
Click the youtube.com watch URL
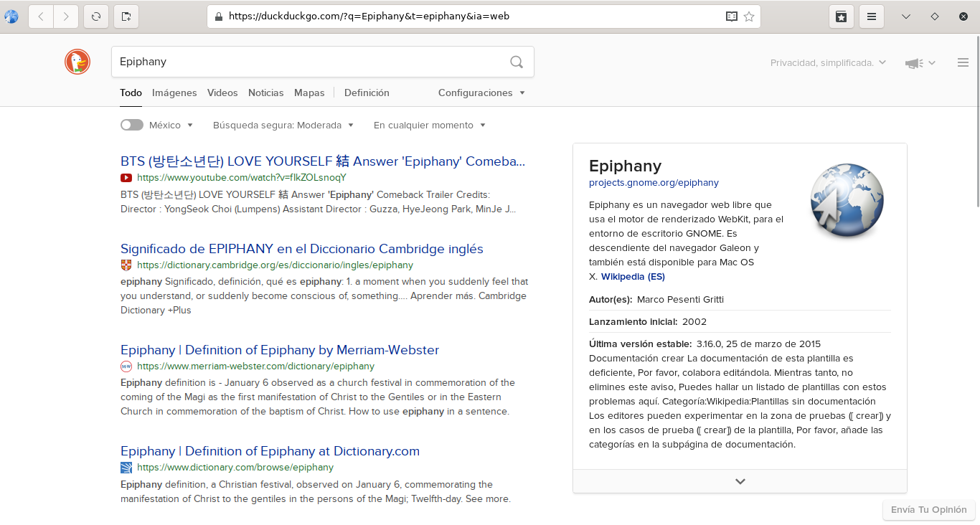pyautogui.click(x=242, y=178)
